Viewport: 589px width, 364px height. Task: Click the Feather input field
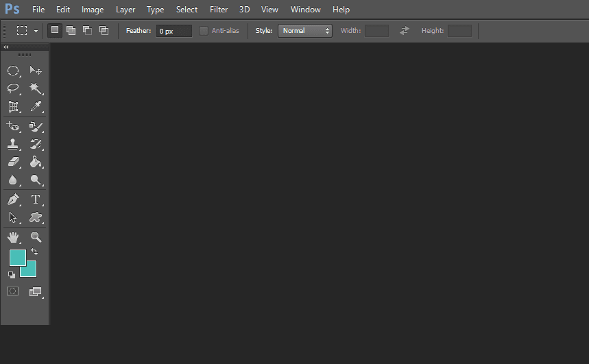174,31
